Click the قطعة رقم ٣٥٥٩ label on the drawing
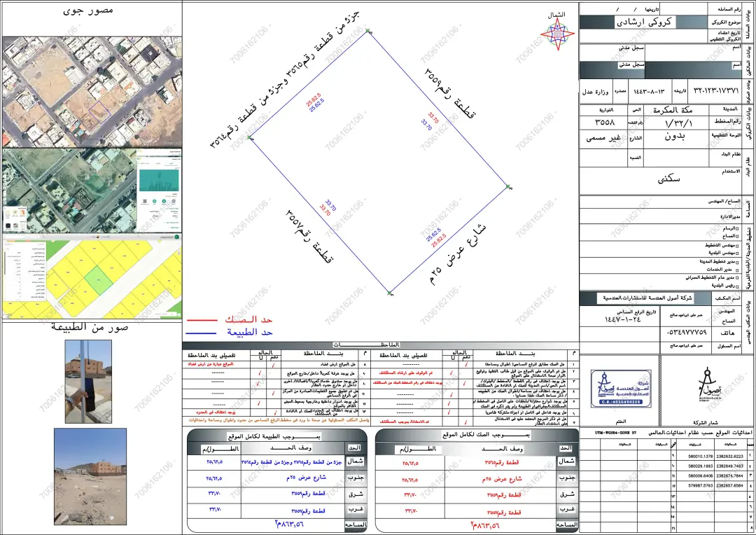Screen dimensions: 756x535 449,93
